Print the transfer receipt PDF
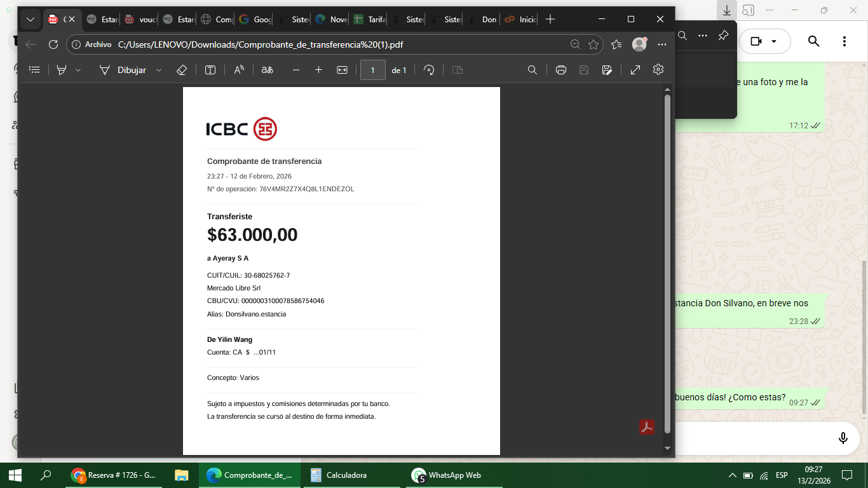Viewport: 868px width, 488px height. [560, 70]
